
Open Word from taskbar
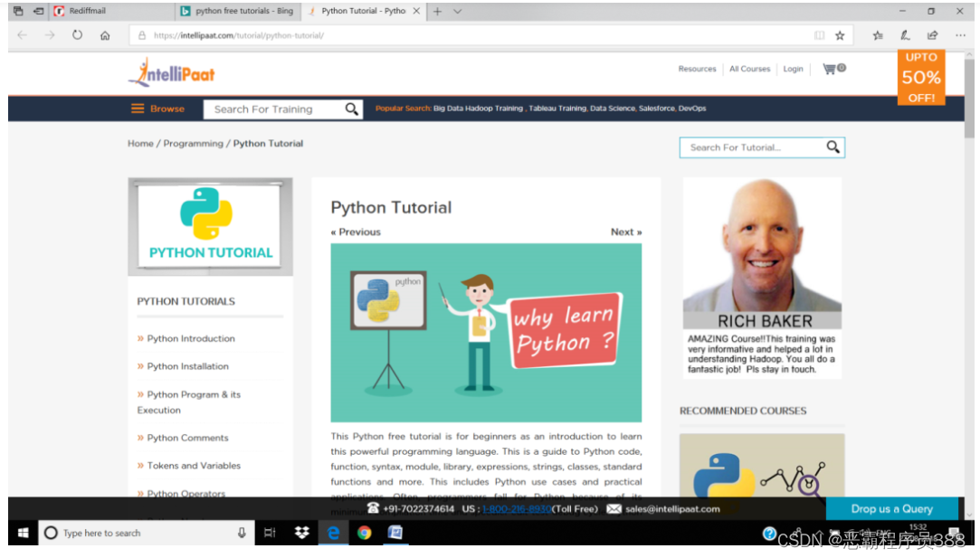(x=395, y=533)
